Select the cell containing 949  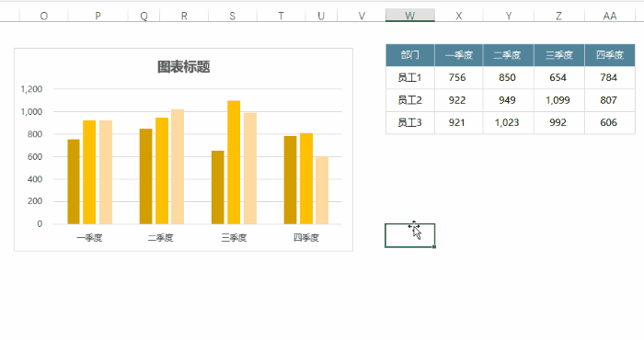509,100
